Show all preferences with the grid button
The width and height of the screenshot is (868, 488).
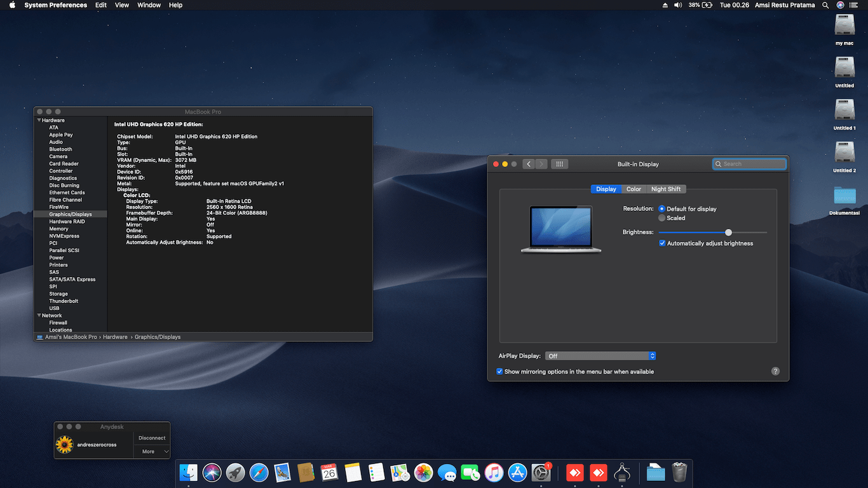tap(559, 164)
